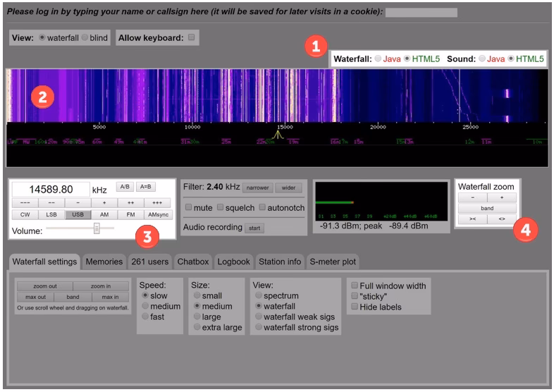Screen dimensions: 554x392
Task: Choose HTML5 for Sound output
Action: point(511,59)
